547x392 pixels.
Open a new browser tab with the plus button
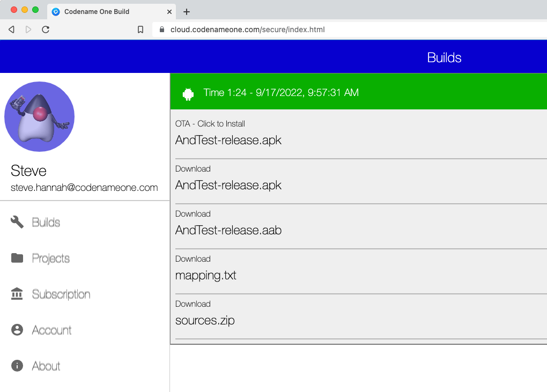click(x=187, y=12)
